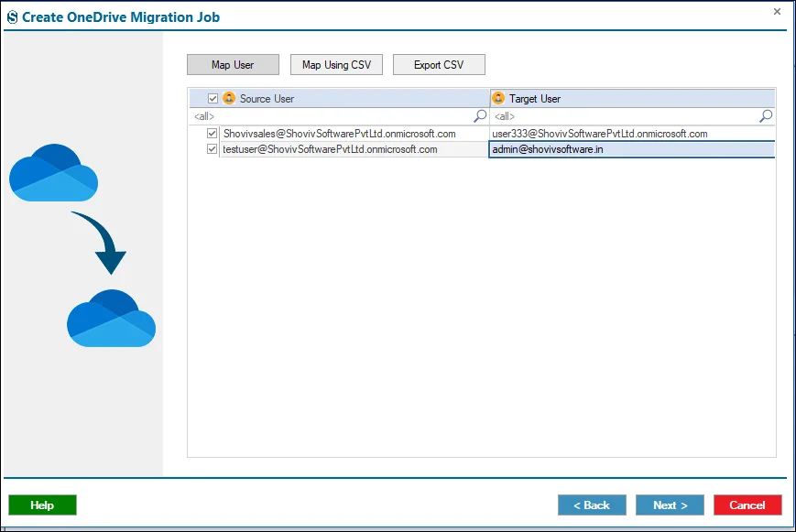This screenshot has height=532, width=796.
Task: Select the Shovivsales@ShovivSoftwarePvtLtd.onmicrosoft.com source cell
Action: [354, 134]
